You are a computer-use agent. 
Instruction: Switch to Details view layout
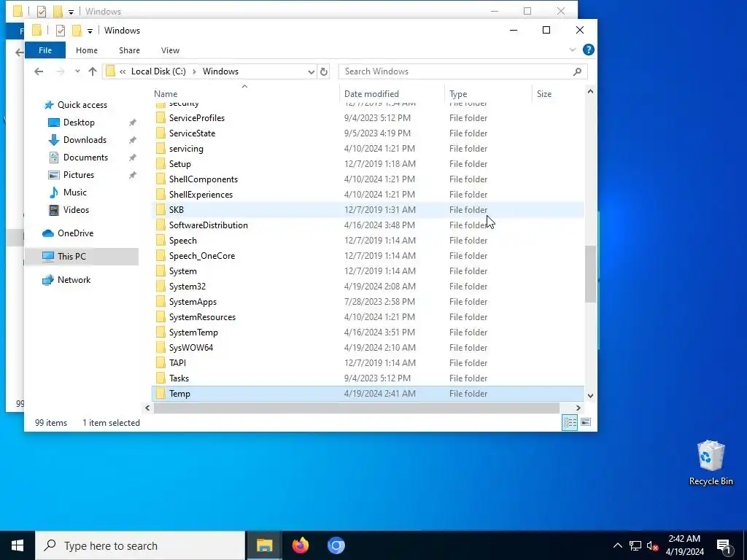pos(570,422)
